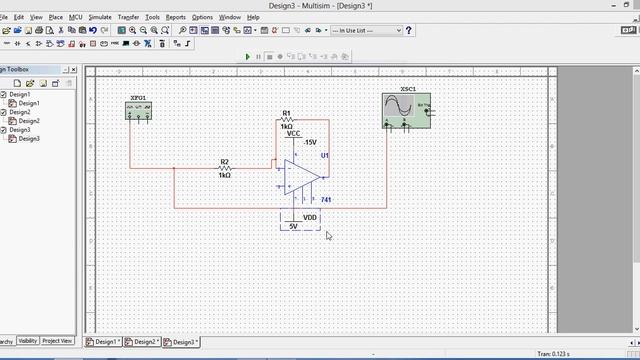
Task: Click the Place bus icon
Action: tap(188, 44)
